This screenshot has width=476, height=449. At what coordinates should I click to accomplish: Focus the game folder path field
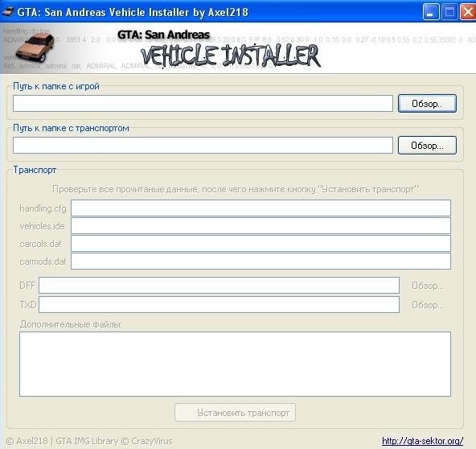pos(203,103)
